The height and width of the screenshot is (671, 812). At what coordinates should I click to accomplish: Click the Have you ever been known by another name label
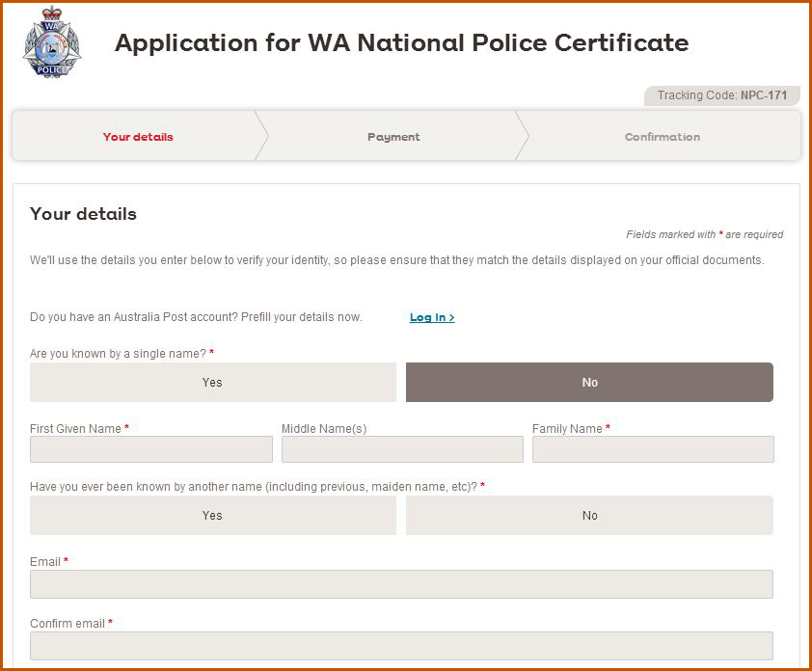point(257,487)
